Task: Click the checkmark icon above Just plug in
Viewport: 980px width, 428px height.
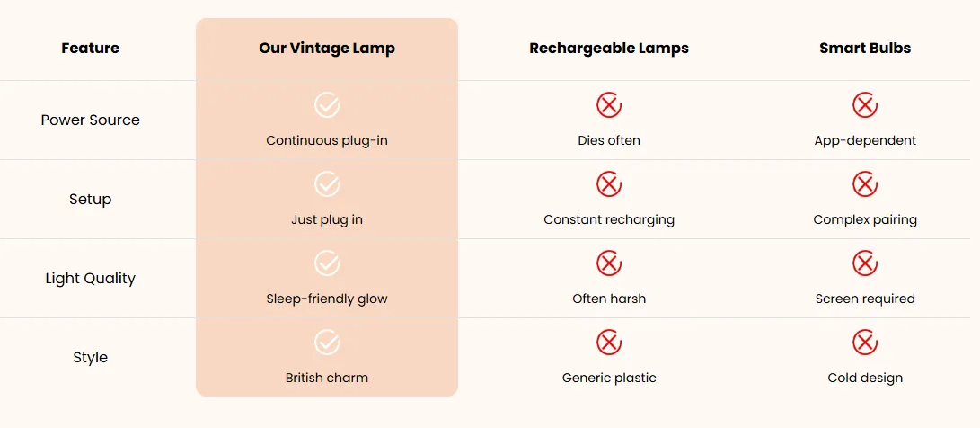Action: (x=327, y=184)
